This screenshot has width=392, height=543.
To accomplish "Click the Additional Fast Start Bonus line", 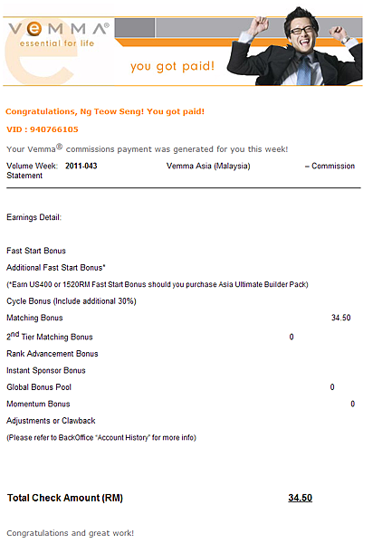I will 56,268.
